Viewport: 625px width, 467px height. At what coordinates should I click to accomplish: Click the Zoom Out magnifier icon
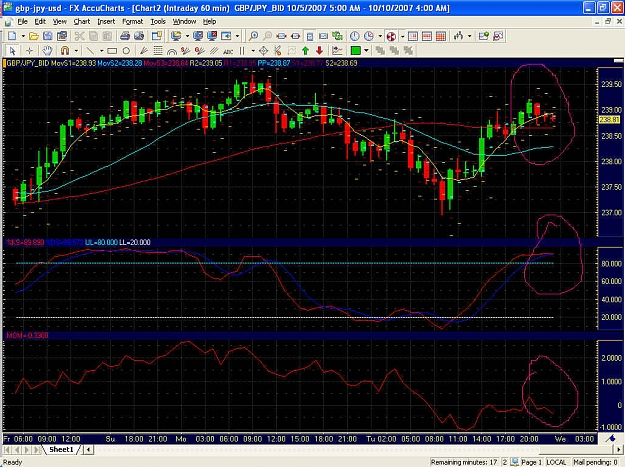coord(267,36)
